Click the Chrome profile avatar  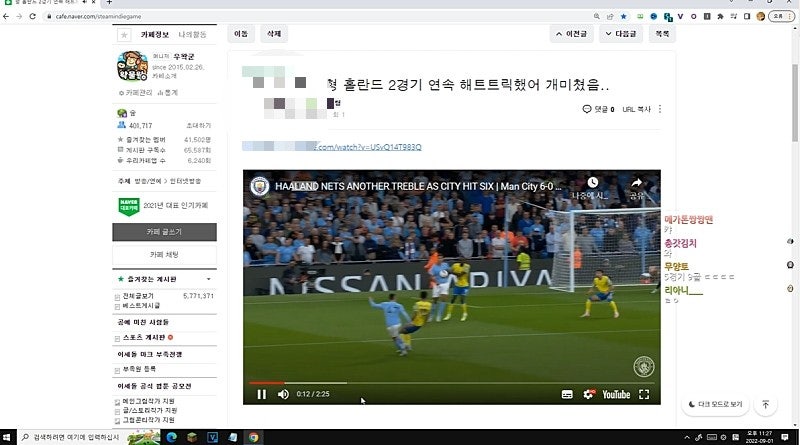coord(761,16)
